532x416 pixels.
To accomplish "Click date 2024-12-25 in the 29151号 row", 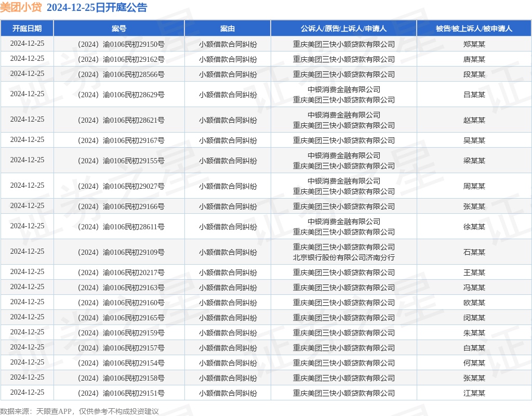I will click(x=27, y=393).
